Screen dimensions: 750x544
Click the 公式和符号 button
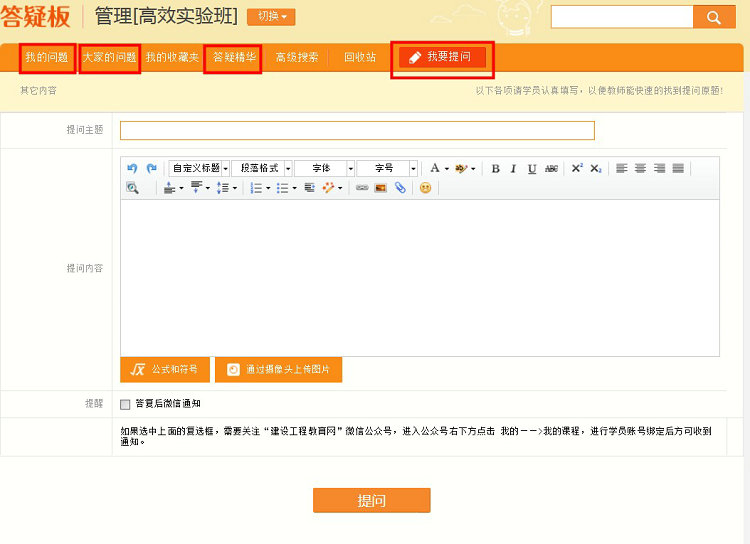165,370
